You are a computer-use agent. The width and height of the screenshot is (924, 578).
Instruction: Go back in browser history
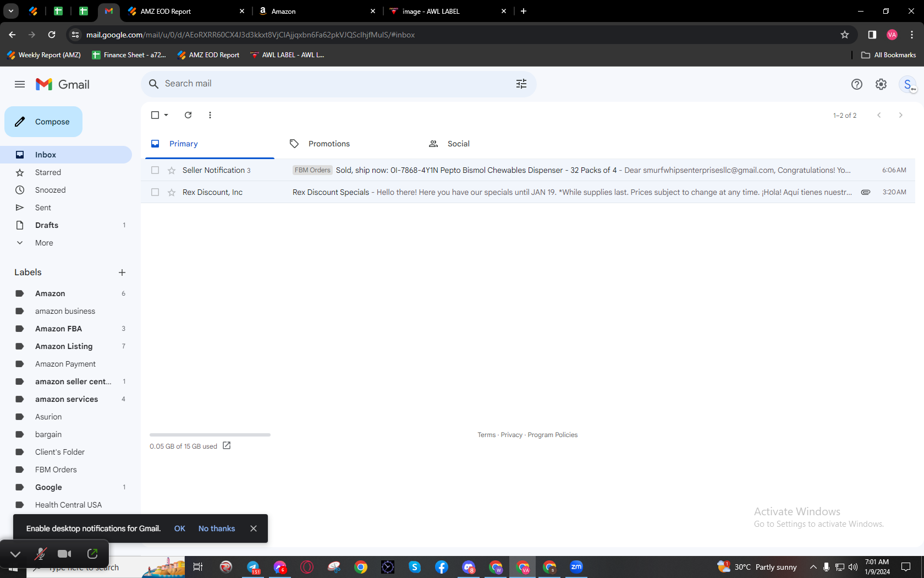pyautogui.click(x=12, y=35)
